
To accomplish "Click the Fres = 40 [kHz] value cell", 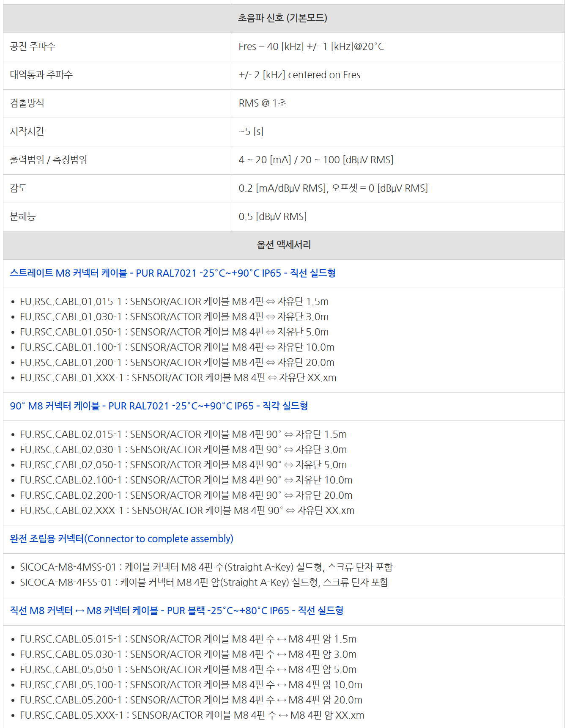I will click(311, 47).
